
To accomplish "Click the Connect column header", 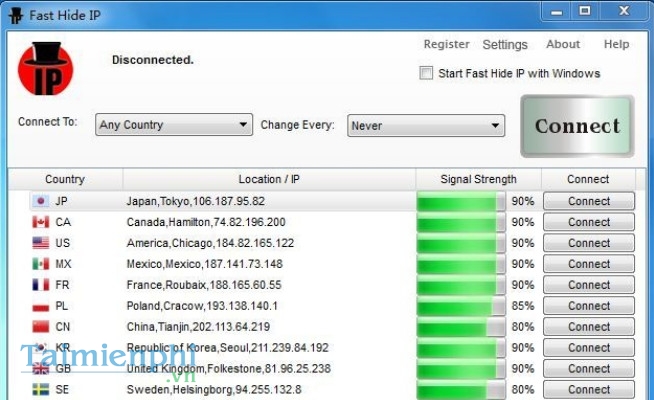I will point(588,179).
